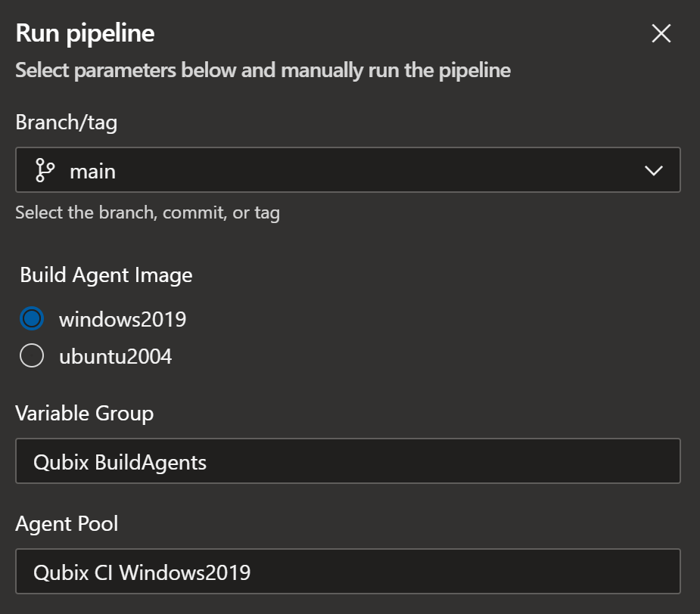The height and width of the screenshot is (614, 700).
Task: Click the Variable Group field label
Action: click(x=84, y=413)
